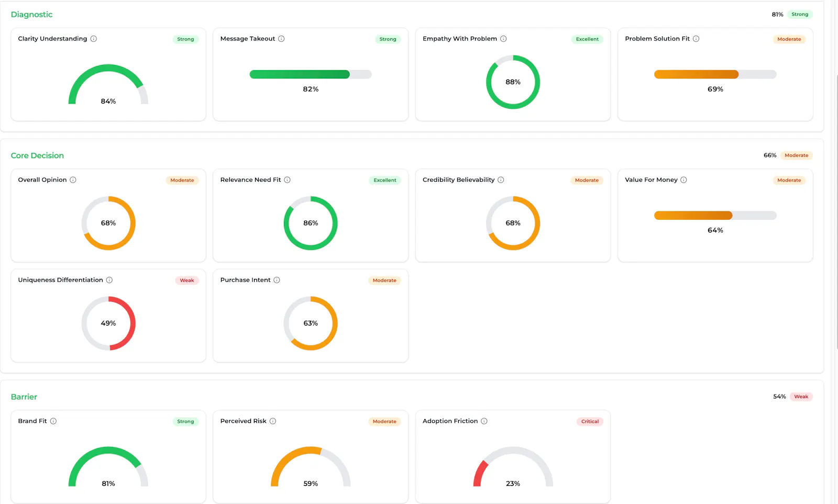Click the Clarity Understanding 84% gauge
The height and width of the screenshot is (504, 838).
(108, 85)
